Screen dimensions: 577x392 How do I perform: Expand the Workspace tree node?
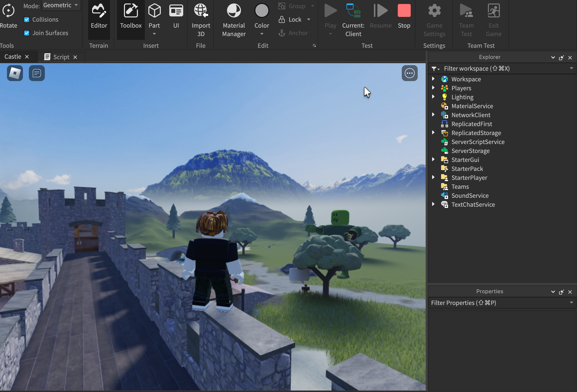click(433, 79)
